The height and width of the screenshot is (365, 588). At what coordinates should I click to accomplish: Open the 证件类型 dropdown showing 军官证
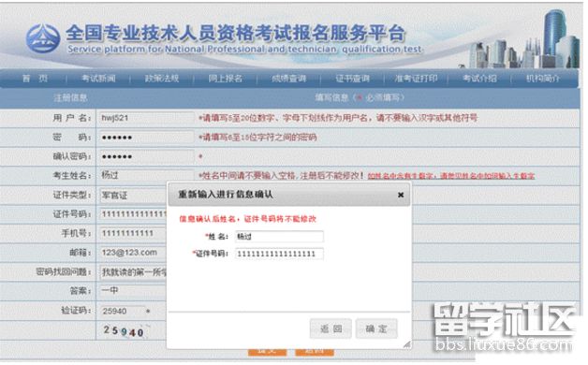(133, 196)
